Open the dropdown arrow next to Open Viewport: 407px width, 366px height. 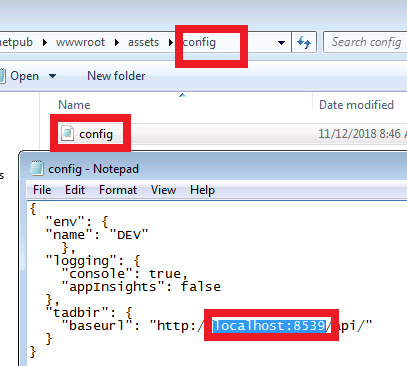[52, 76]
